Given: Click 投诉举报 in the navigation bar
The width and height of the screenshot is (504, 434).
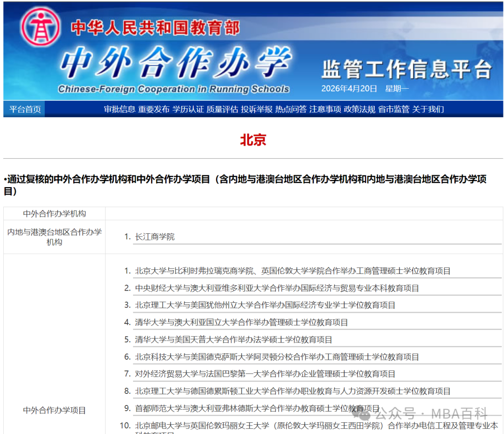Looking at the screenshot, I should [x=257, y=109].
